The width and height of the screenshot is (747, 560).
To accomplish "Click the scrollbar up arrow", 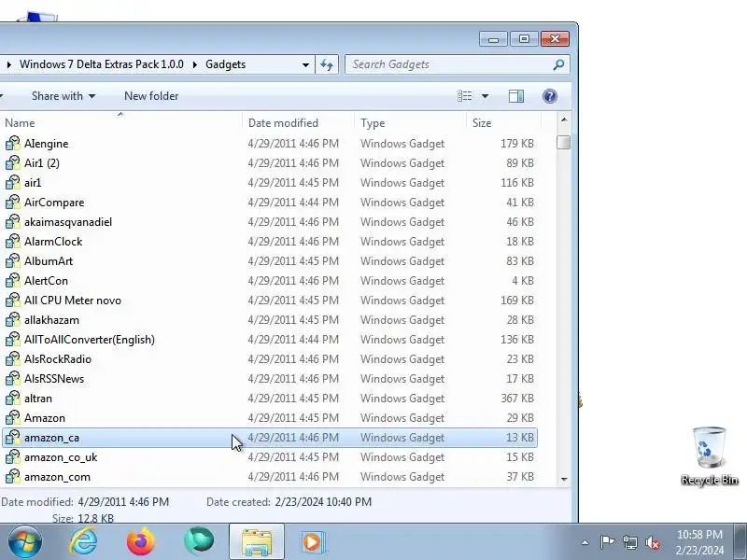I will 564,120.
